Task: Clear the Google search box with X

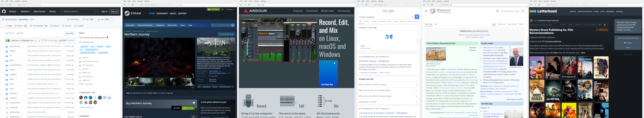Action: point(412,17)
